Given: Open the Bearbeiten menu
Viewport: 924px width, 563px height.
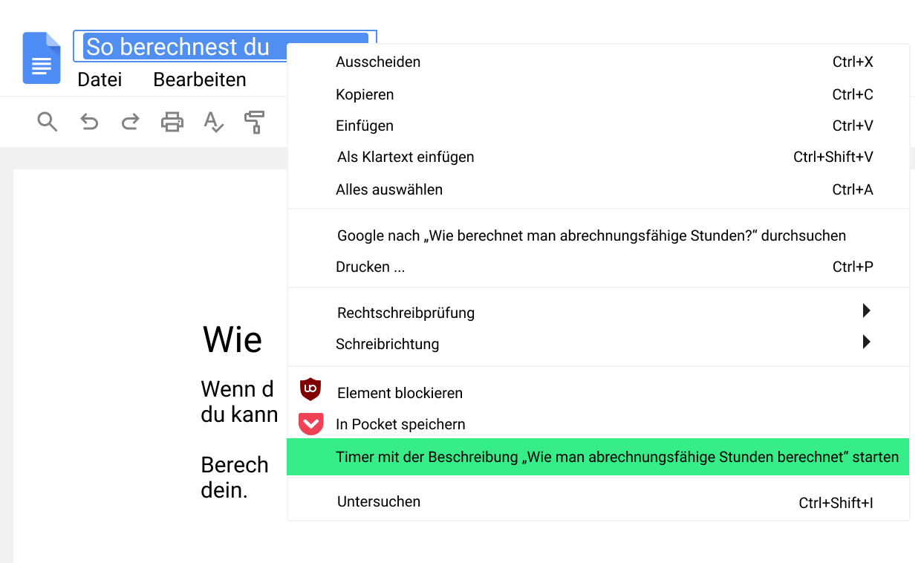Looking at the screenshot, I should click(199, 79).
